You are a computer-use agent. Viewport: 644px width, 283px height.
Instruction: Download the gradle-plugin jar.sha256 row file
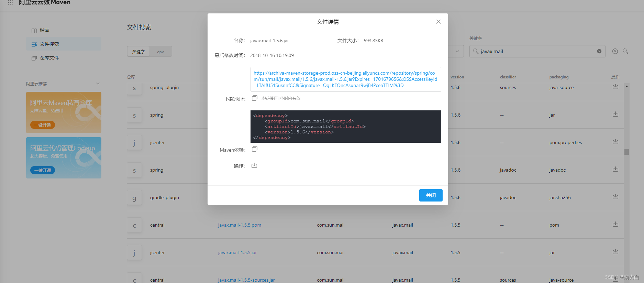615,197
